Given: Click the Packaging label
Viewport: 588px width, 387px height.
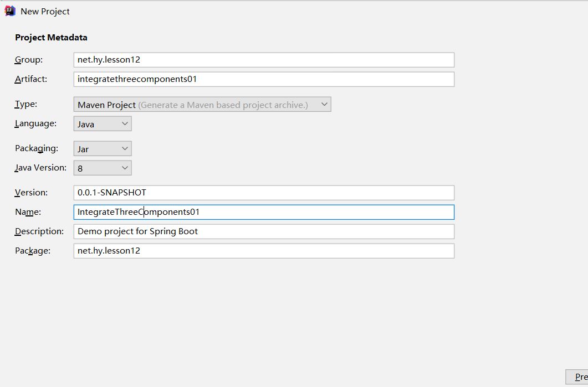Looking at the screenshot, I should tap(37, 148).
